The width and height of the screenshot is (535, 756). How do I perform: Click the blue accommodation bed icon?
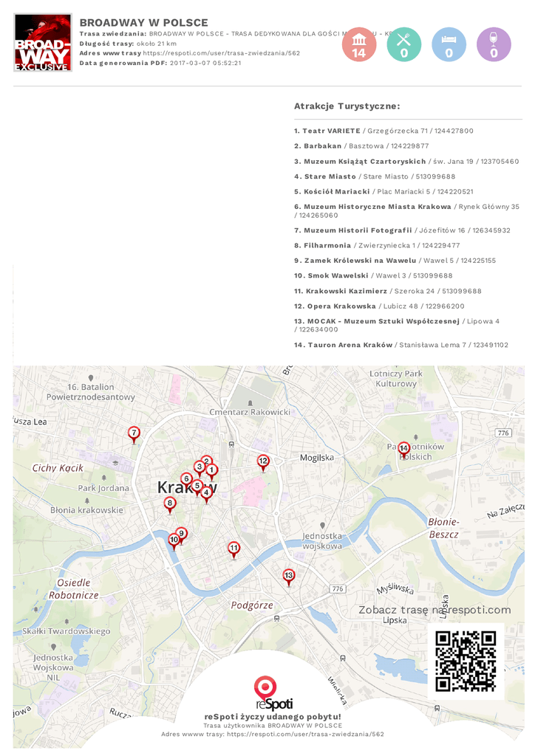[449, 45]
